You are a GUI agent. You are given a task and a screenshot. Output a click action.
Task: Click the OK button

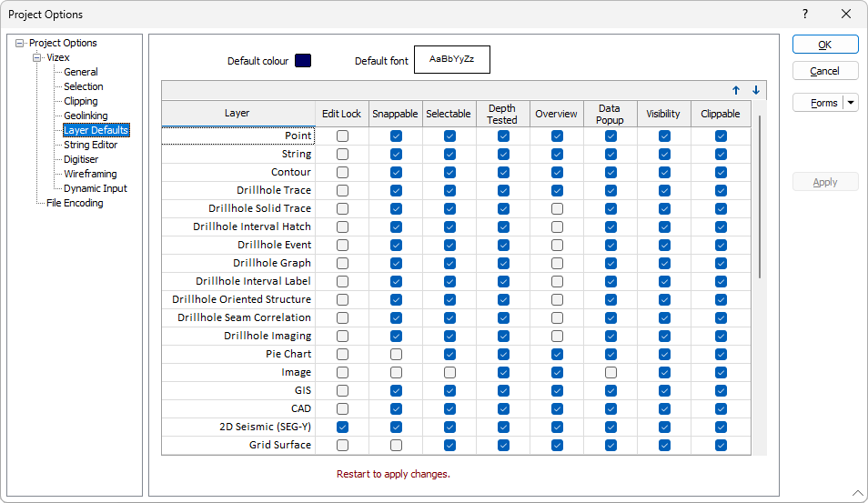point(825,45)
